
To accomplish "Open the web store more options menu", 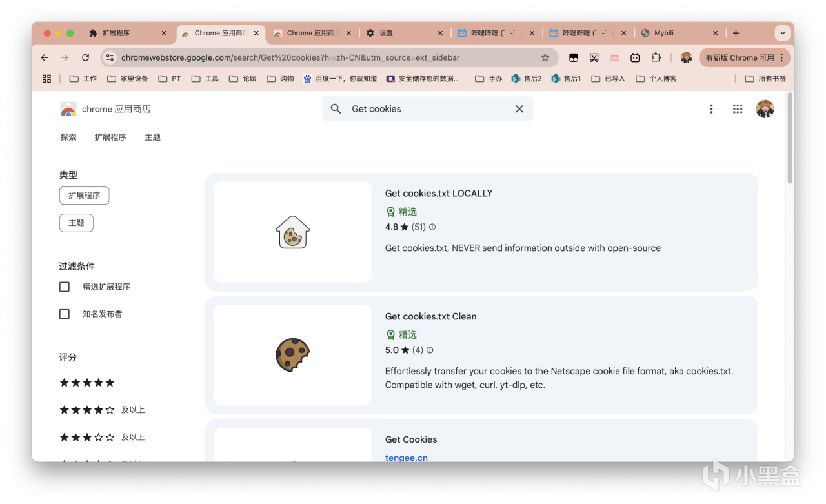I will click(711, 109).
